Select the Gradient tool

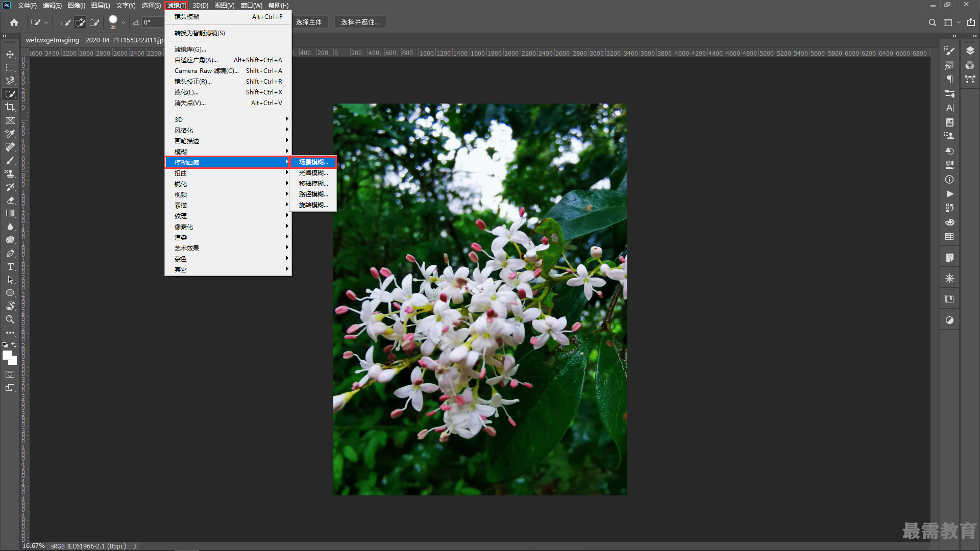(10, 213)
